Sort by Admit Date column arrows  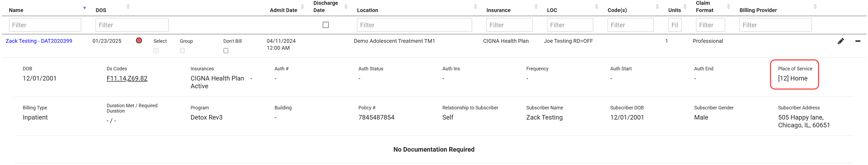coord(302,7)
